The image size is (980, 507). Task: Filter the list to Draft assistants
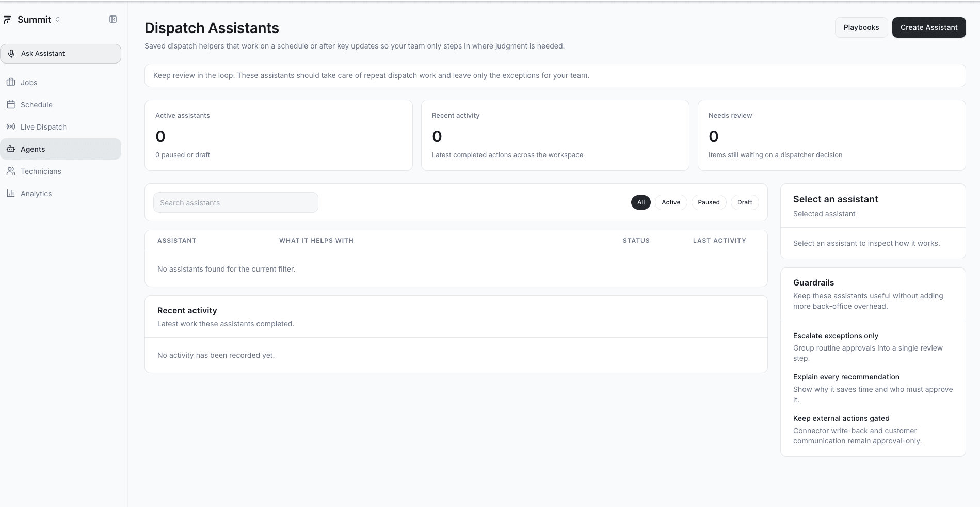[744, 202]
